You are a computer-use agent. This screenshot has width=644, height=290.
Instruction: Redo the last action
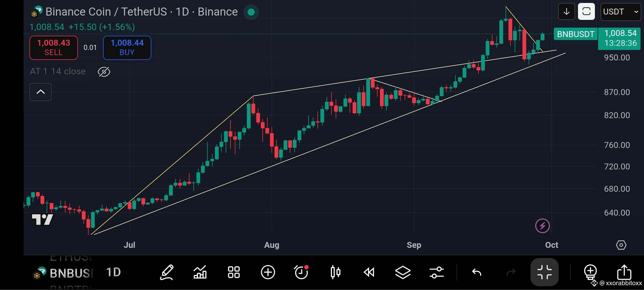click(511, 273)
